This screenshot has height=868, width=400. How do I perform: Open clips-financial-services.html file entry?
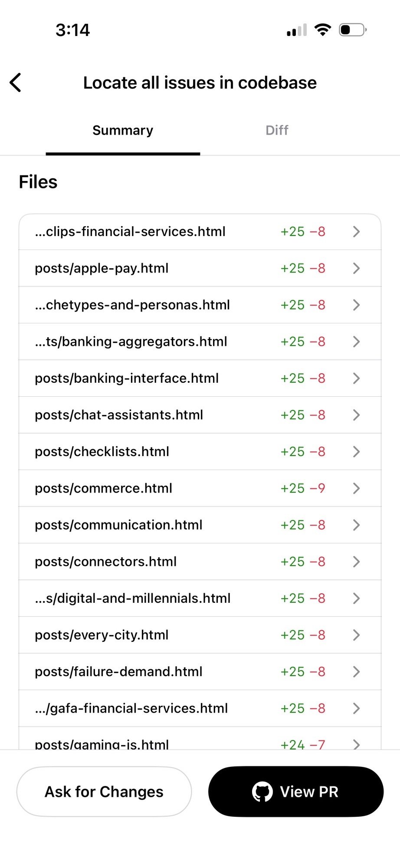pos(130,232)
